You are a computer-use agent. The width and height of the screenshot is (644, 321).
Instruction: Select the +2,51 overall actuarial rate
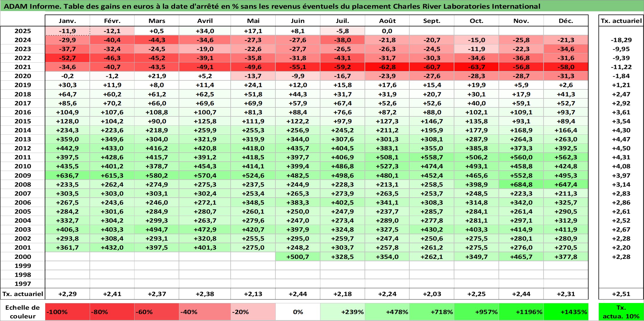pyautogui.click(x=621, y=294)
